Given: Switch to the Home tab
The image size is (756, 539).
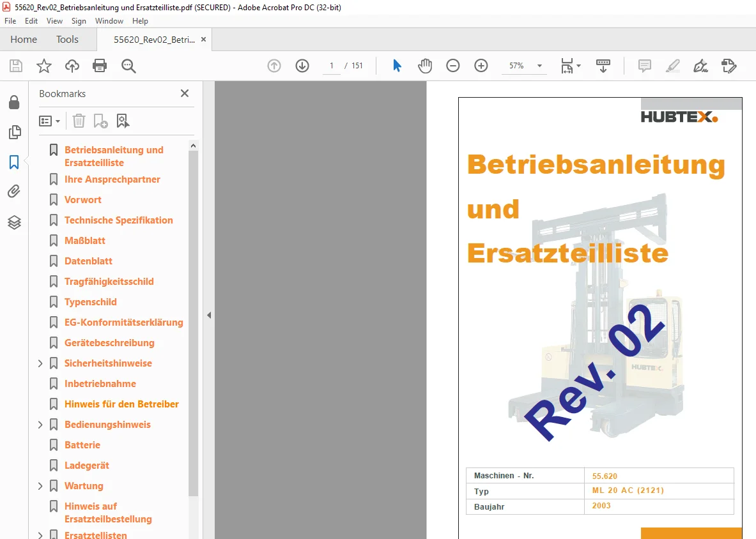Looking at the screenshot, I should coord(24,40).
